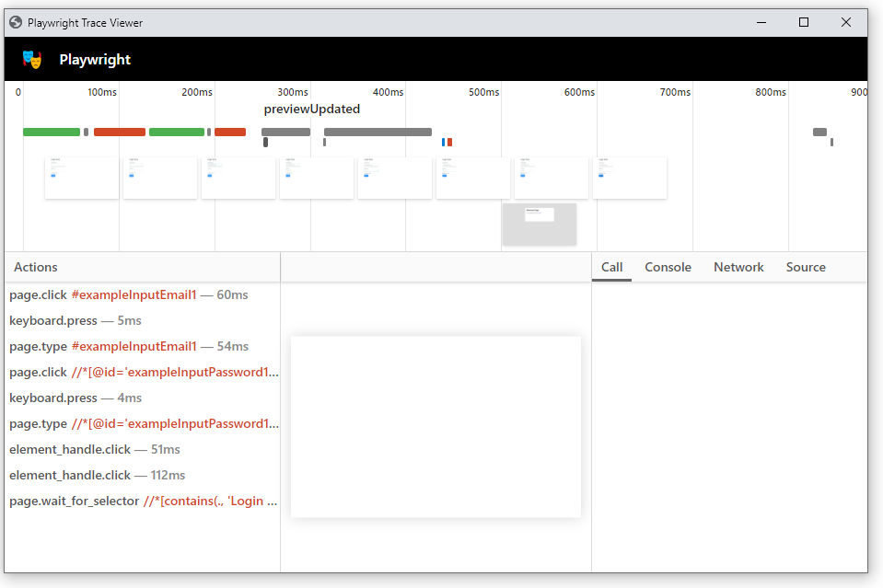Select page.type exampleInputPassword1 action

[x=142, y=423]
